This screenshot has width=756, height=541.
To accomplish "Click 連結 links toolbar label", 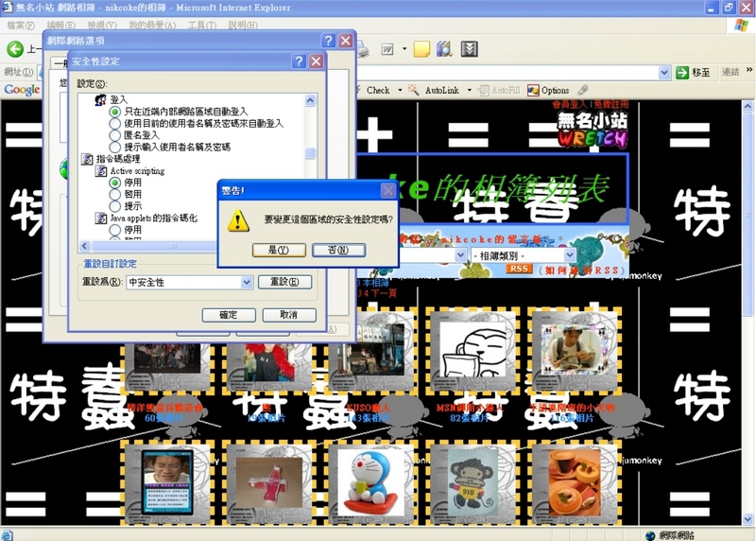I will pyautogui.click(x=730, y=73).
